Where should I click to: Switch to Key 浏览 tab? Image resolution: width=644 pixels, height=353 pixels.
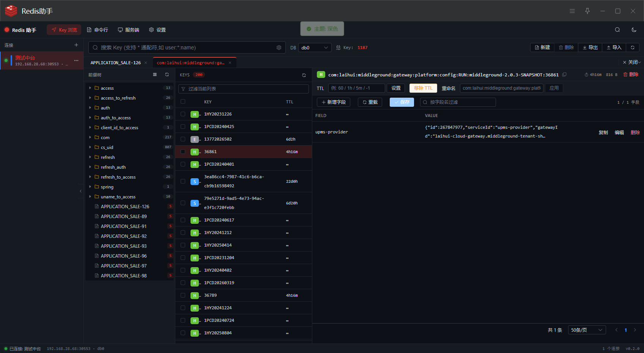[64, 30]
